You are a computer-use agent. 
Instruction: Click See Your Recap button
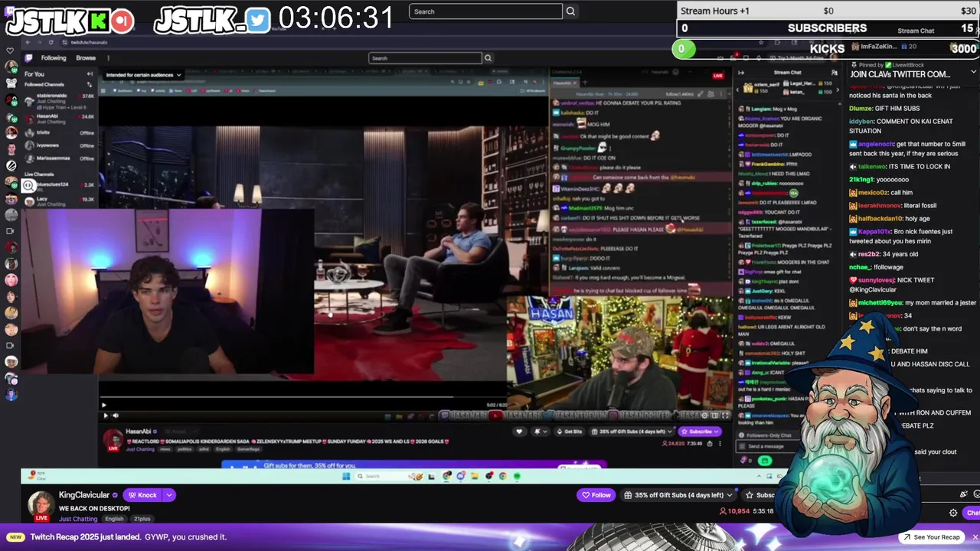point(931,537)
